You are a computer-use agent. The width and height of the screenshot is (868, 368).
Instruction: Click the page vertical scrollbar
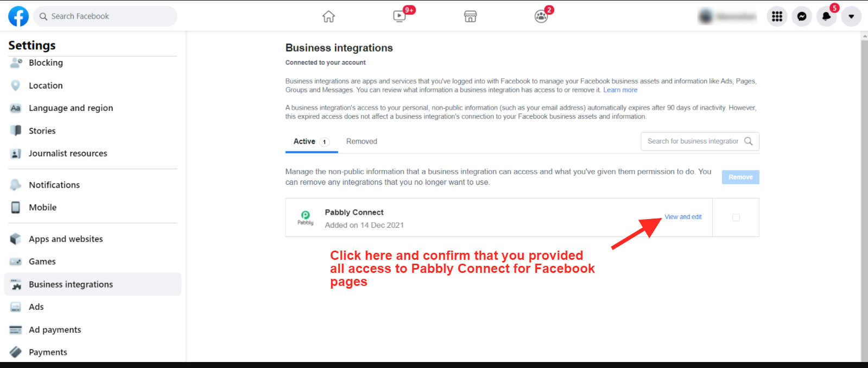tap(864, 201)
